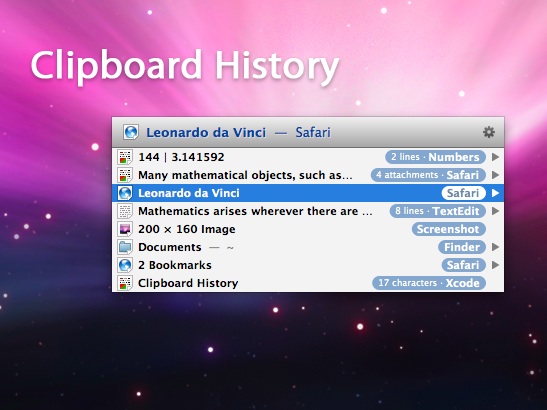
Task: Click the globe icon beside Leonardo da Vinci row
Action: 125,193
